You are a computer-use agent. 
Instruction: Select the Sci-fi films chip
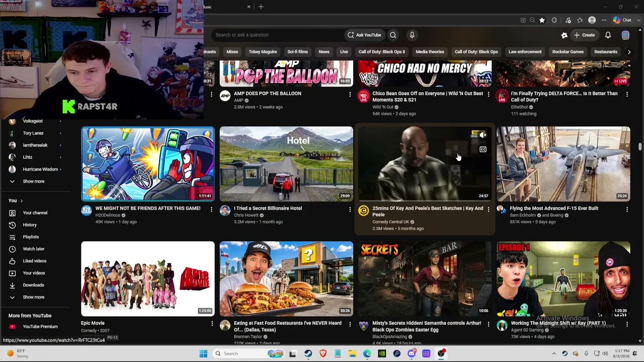tap(297, 52)
